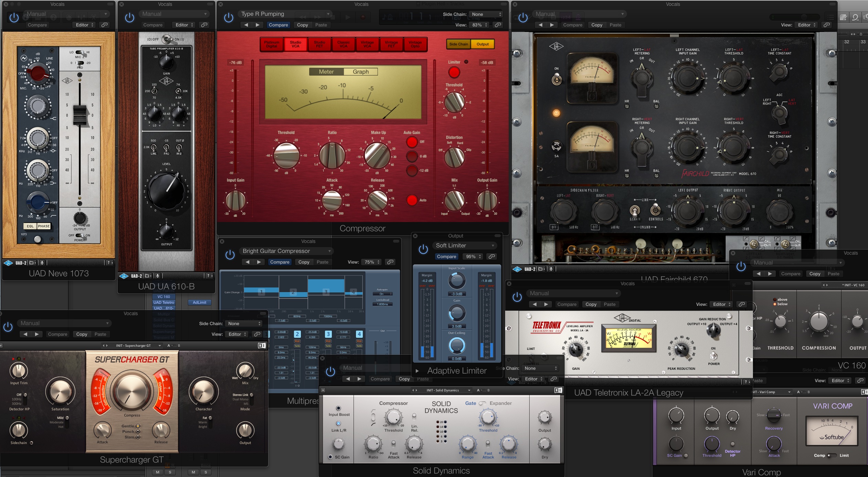The height and width of the screenshot is (477, 868).
Task: Toggle power icon of Supercharger GT window
Action: (8, 327)
